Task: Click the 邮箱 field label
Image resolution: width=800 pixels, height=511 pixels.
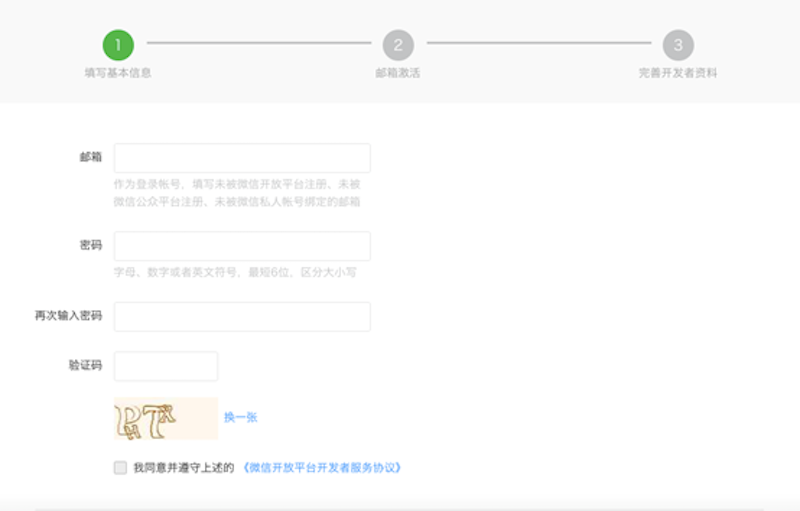Action: pyautogui.click(x=91, y=157)
